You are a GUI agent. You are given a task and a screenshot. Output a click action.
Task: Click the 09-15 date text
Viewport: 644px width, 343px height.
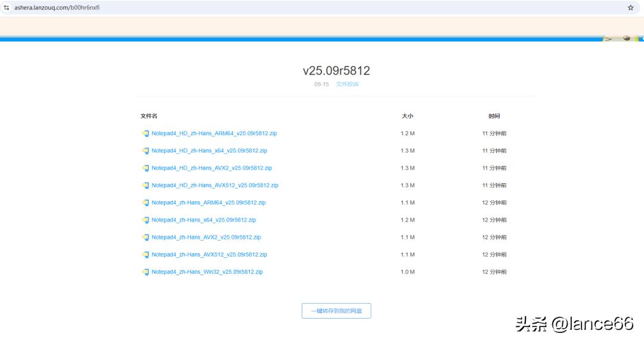tap(321, 84)
